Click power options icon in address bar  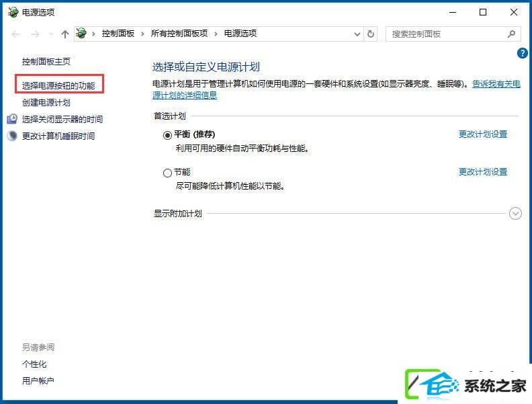81,33
